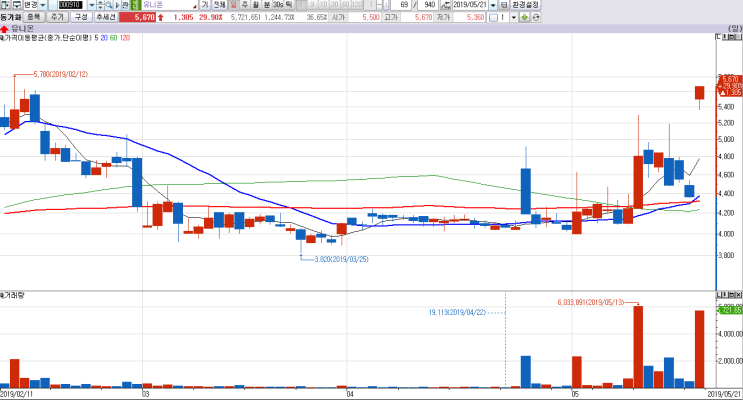This screenshot has height=400, width=743.
Task: Click the green plus add-chart icon
Action: [x=525, y=18]
